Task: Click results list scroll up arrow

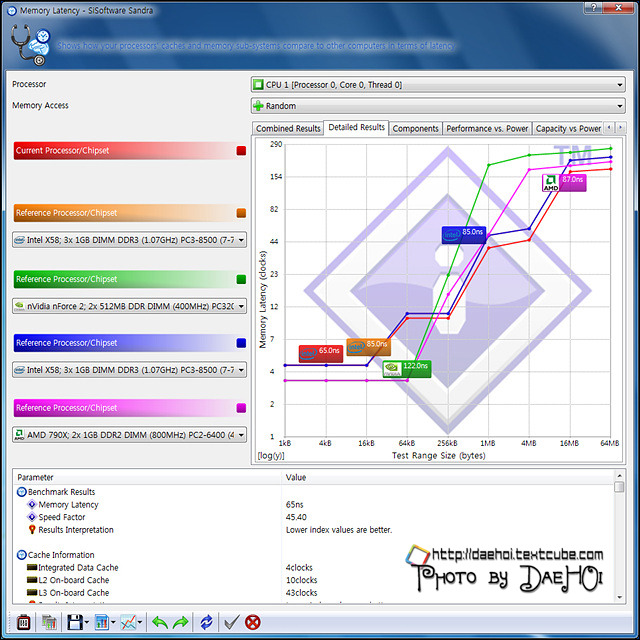Action: tap(619, 476)
